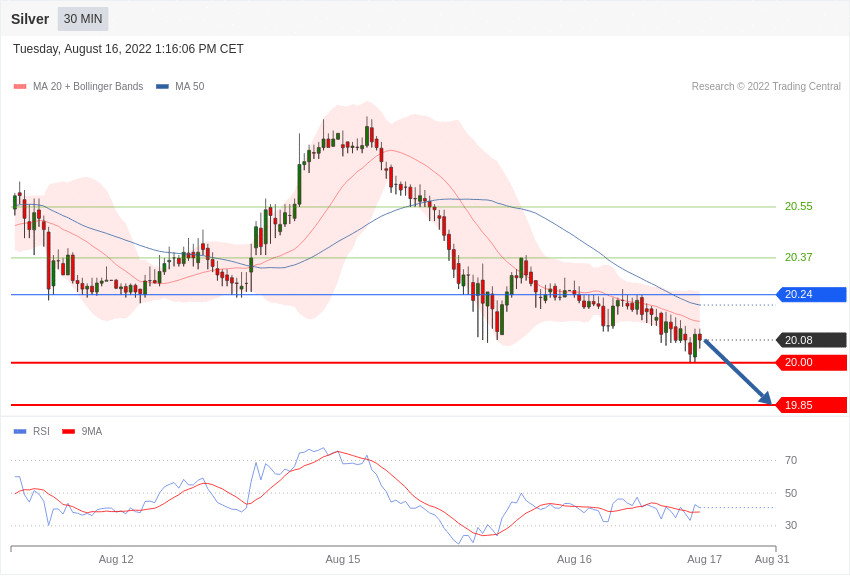This screenshot has height=576, width=850.
Task: Click the Aug 17 date axis label
Action: pos(704,559)
